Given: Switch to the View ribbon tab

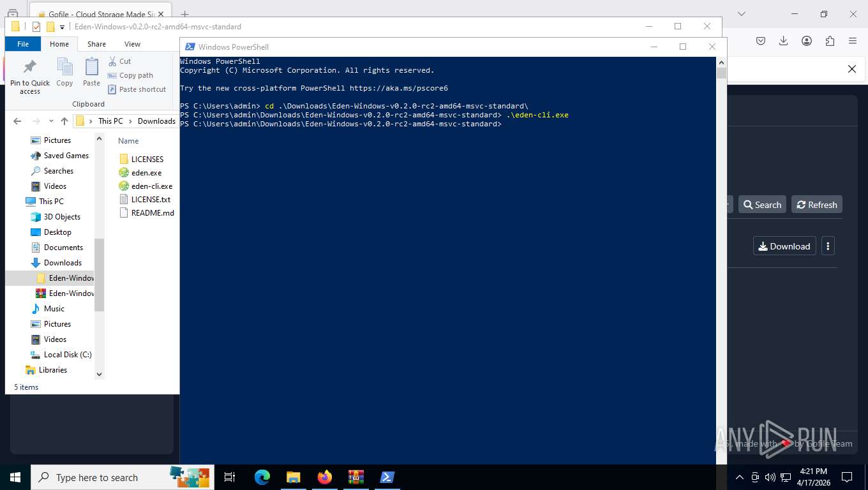Looking at the screenshot, I should point(132,44).
